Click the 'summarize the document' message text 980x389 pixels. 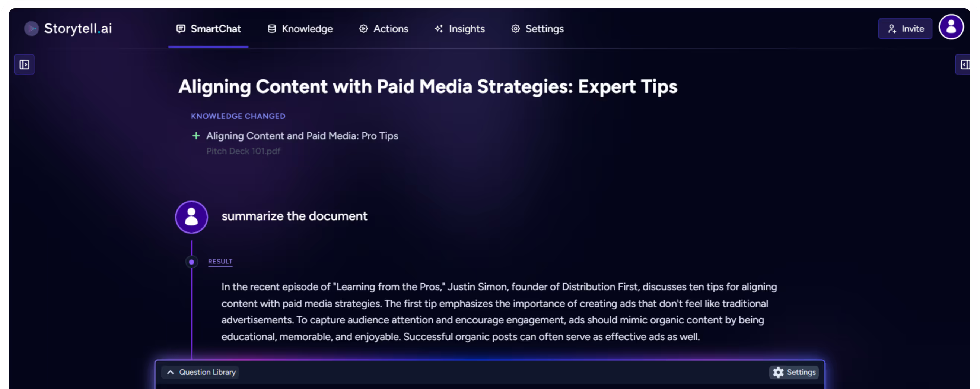click(295, 216)
